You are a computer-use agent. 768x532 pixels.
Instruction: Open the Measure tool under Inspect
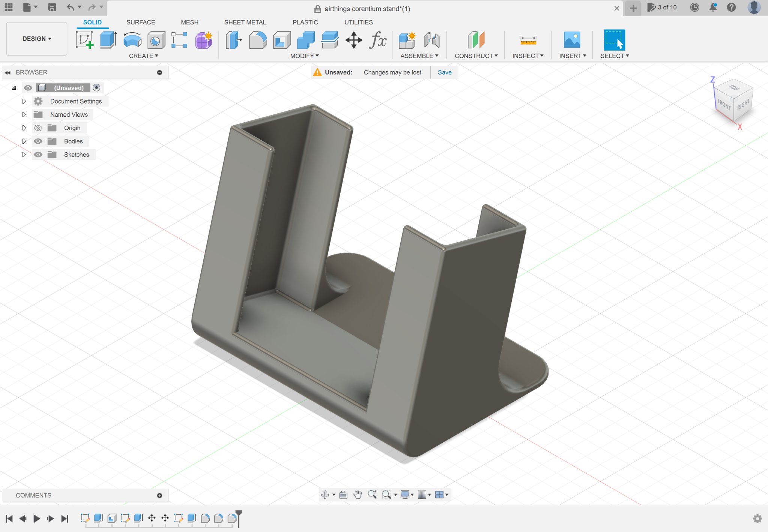coord(528,40)
